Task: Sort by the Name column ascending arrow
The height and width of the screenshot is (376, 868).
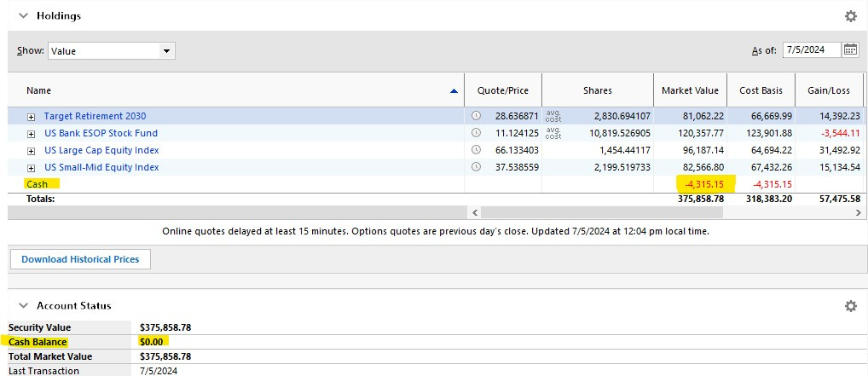Action: (454, 90)
